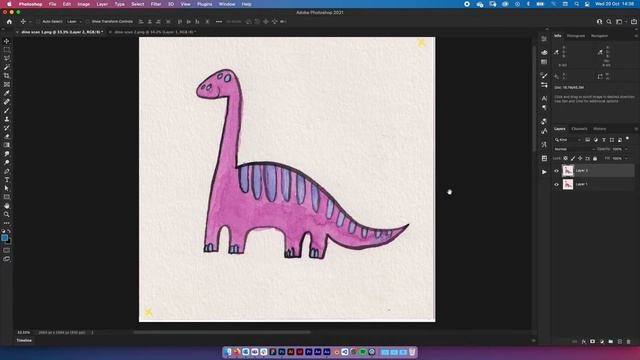This screenshot has width=640, height=360.
Task: Open the Timeline panel at bottom
Action: [x=24, y=340]
